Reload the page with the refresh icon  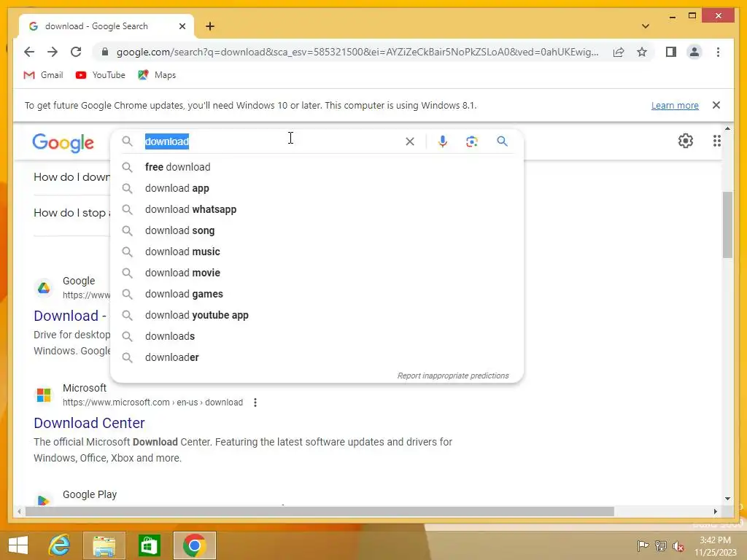point(76,52)
